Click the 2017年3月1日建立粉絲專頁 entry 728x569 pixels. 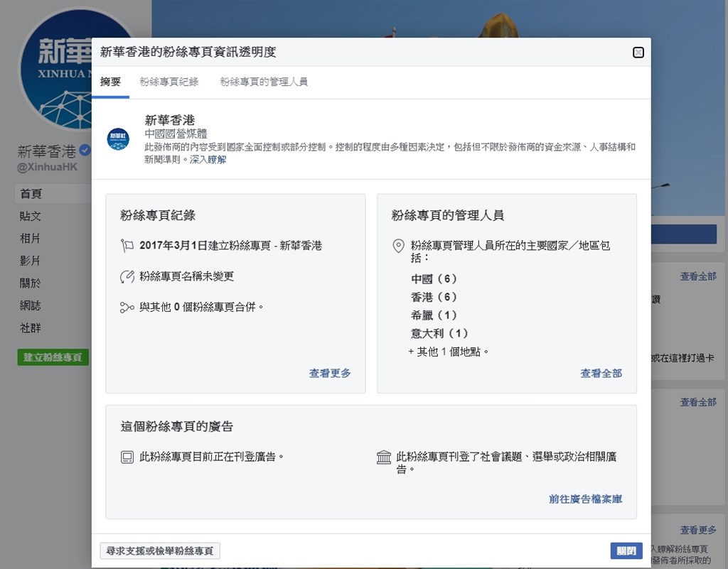(x=231, y=246)
